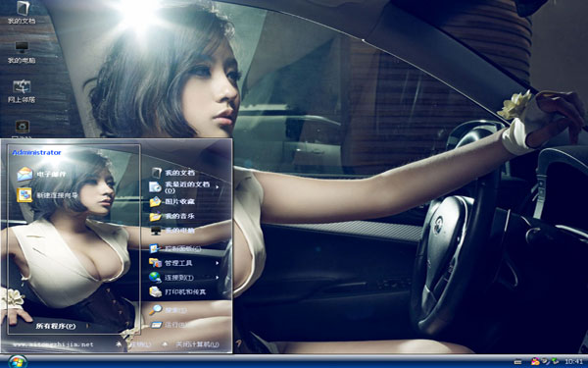Click the 10:41 taskbar clock
588x368 pixels.
tap(573, 361)
